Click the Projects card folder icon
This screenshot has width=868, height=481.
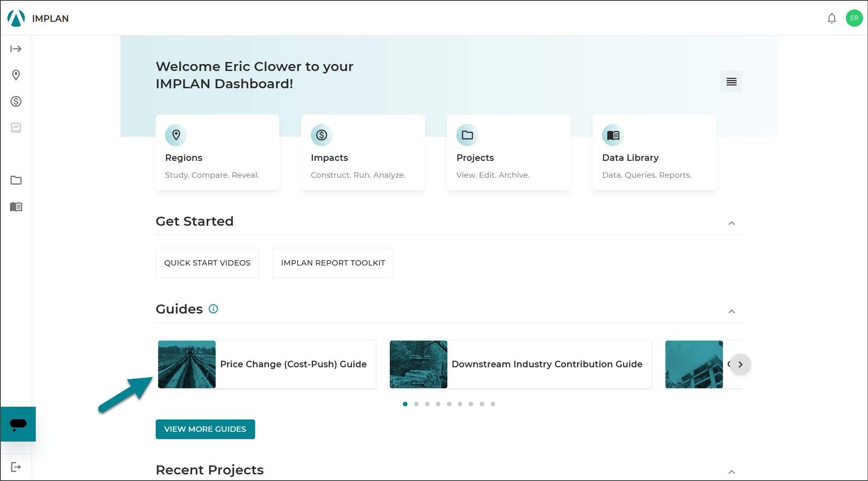tap(467, 135)
